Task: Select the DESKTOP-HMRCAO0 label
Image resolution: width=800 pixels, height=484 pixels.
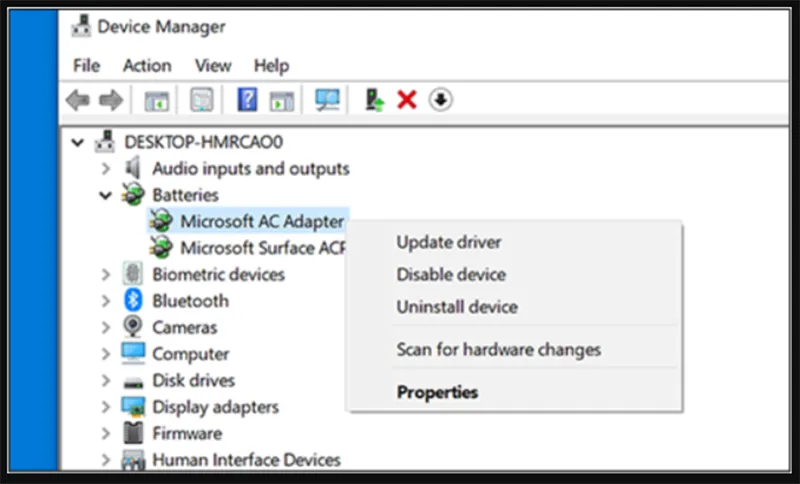Action: tap(203, 142)
